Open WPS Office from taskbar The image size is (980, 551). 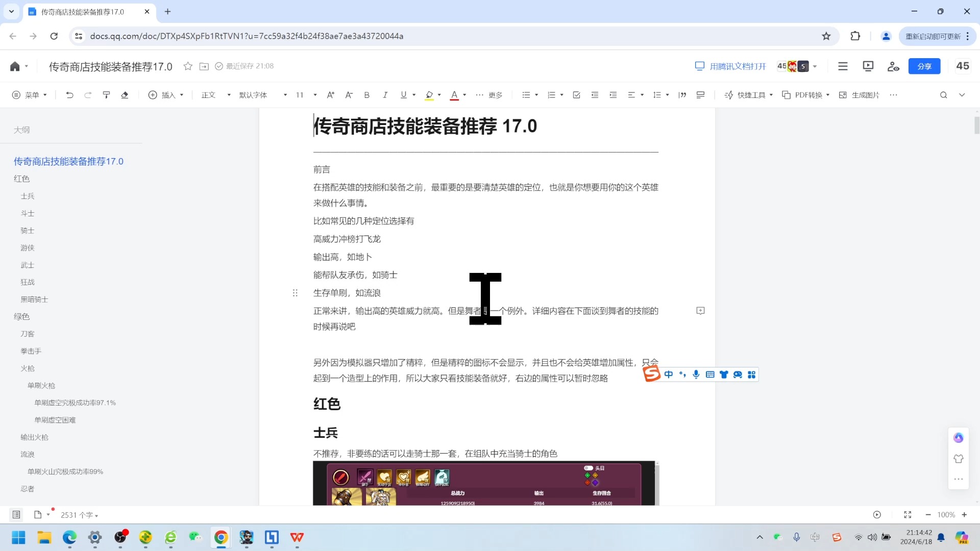point(297,537)
